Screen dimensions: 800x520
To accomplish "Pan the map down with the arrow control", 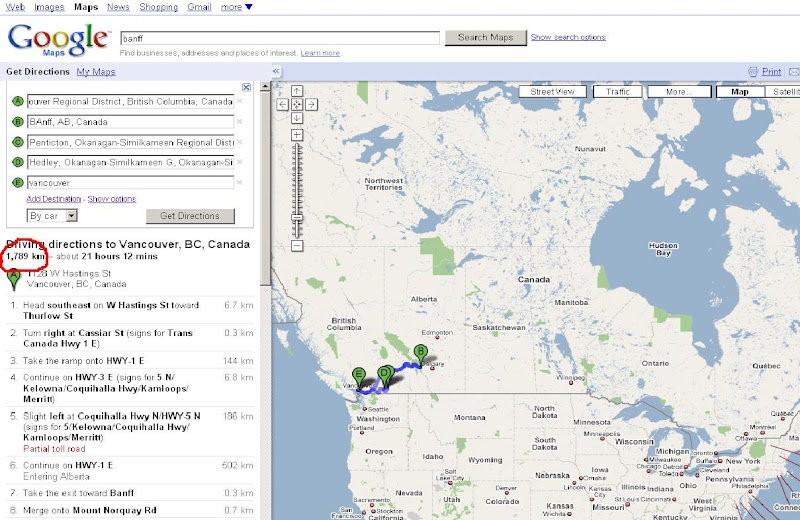I will (297, 118).
